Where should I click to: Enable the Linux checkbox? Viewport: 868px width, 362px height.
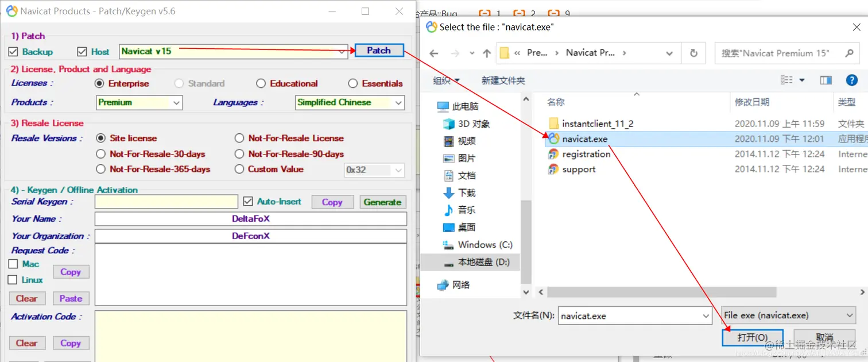[13, 280]
